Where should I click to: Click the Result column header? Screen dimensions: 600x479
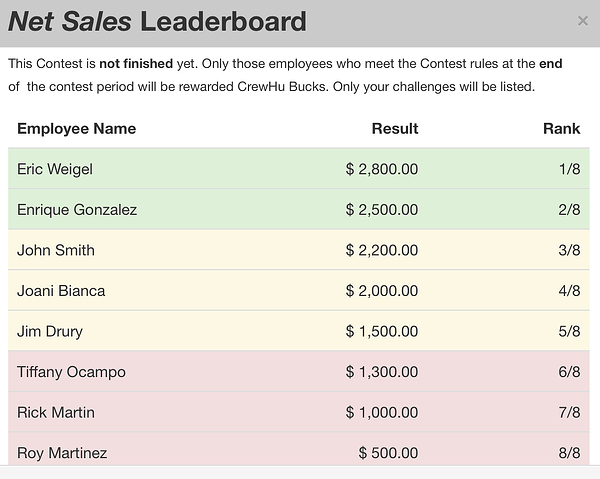click(x=395, y=128)
